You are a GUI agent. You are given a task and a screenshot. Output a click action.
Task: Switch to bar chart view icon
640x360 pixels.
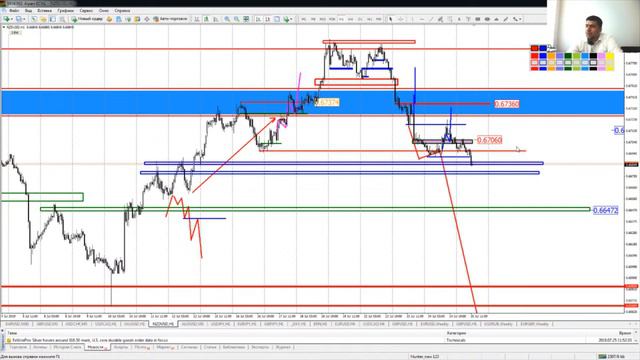pos(196,19)
